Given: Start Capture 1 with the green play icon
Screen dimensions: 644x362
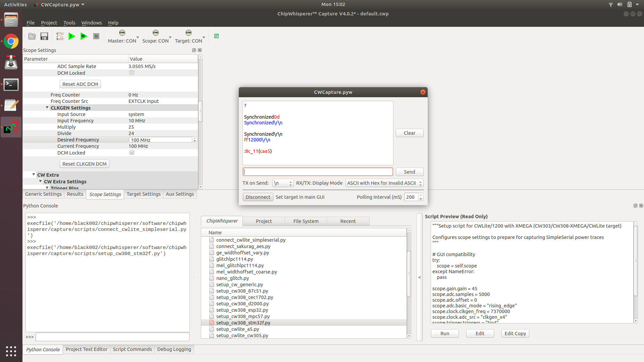Looking at the screenshot, I should (x=72, y=36).
